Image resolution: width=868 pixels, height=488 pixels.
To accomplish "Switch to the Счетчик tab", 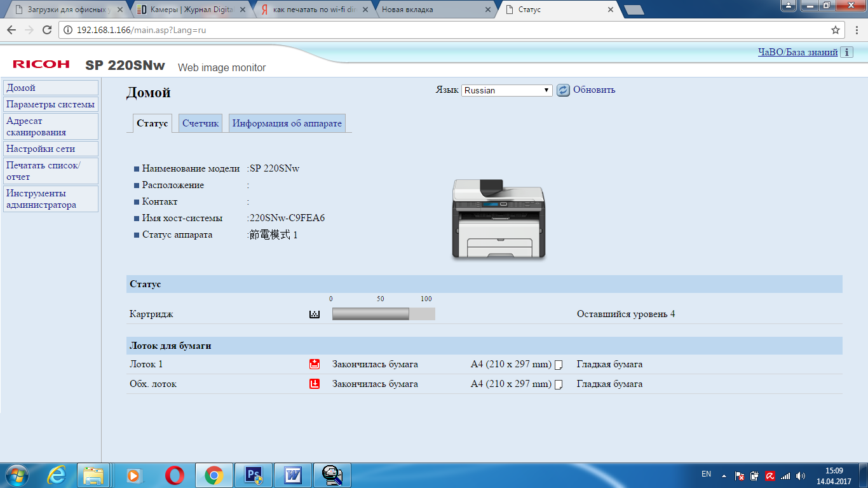I will (200, 123).
